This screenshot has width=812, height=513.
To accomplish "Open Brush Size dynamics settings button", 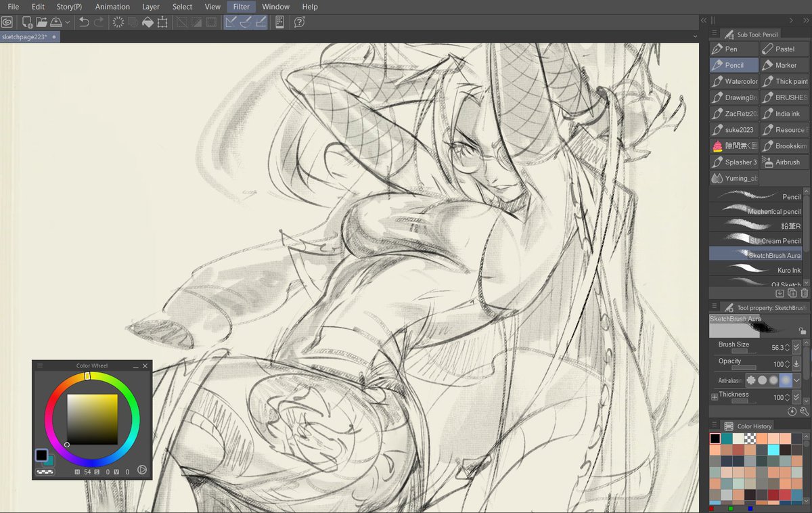I will pyautogui.click(x=796, y=347).
